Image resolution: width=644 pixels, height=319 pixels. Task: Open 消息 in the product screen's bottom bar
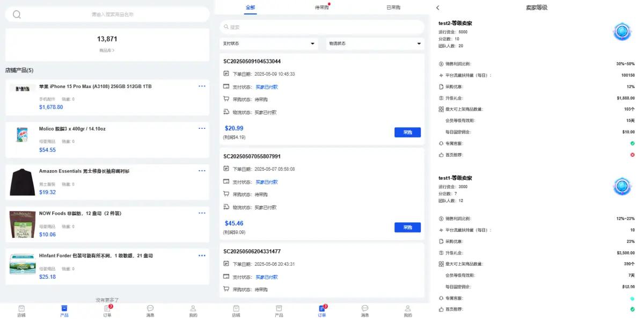pos(150,311)
